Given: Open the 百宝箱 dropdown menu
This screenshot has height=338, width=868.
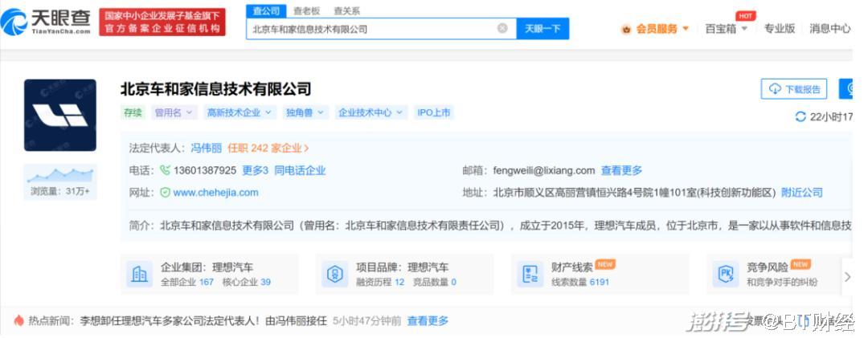Looking at the screenshot, I should point(726,30).
